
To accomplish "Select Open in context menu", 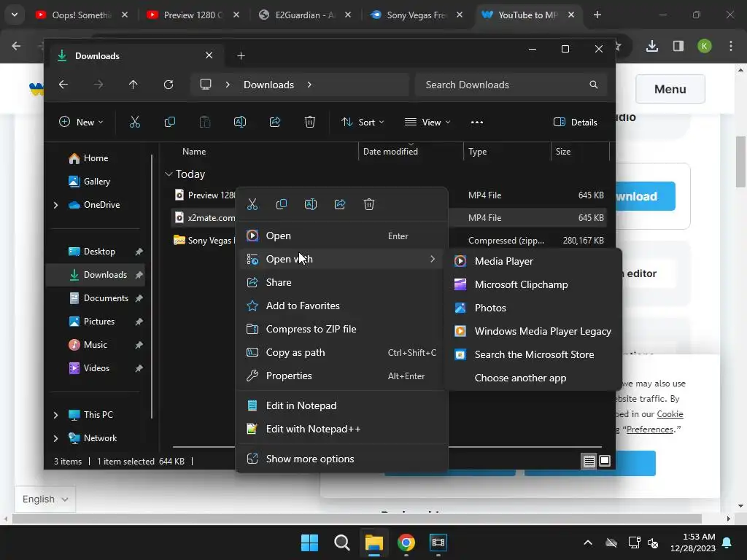I will (x=341, y=236).
